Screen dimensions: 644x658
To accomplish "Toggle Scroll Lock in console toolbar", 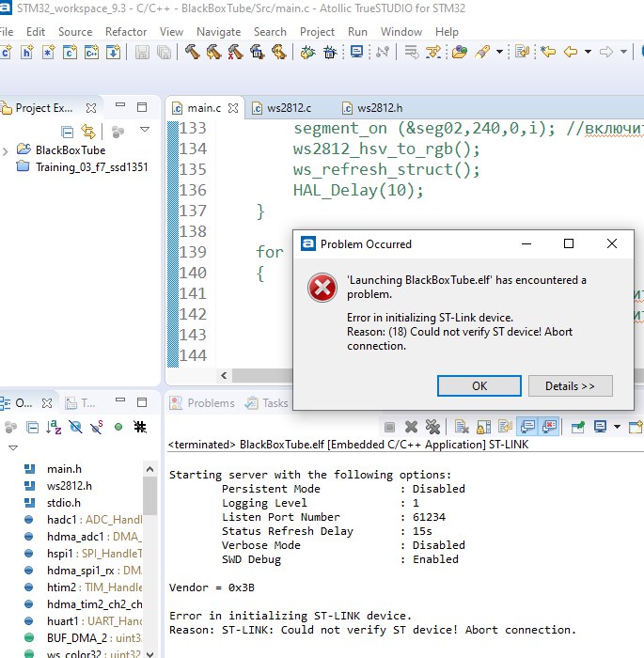I will point(483,427).
